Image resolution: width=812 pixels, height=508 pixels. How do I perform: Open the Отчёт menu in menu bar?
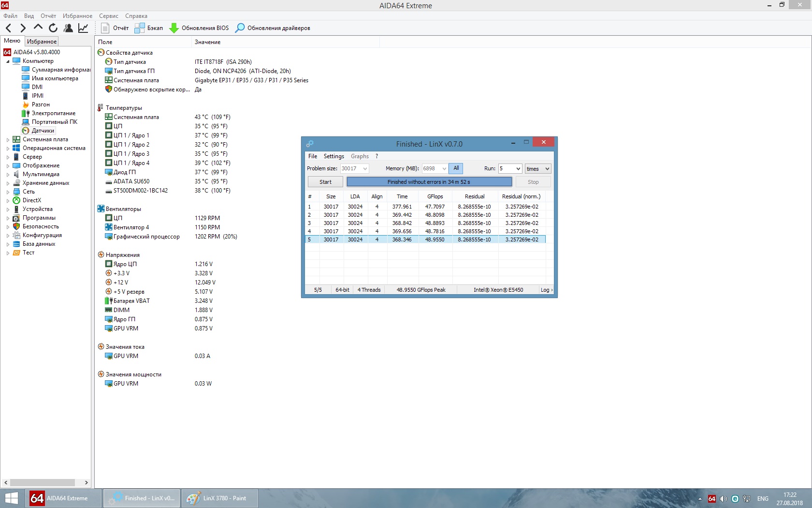click(x=48, y=16)
